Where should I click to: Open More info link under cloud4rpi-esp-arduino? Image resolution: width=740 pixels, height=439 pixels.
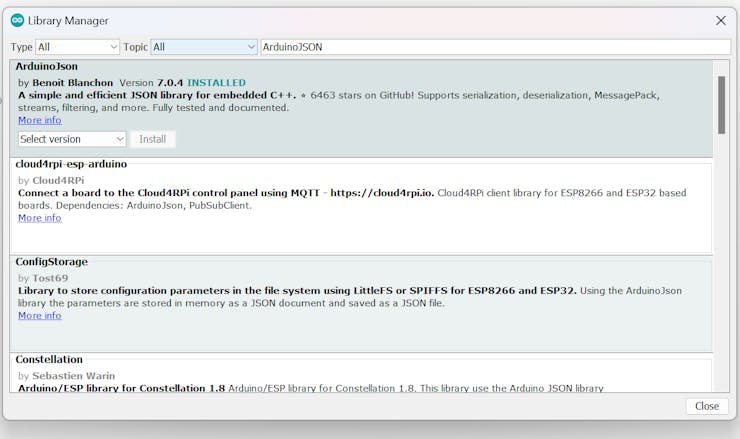(x=40, y=218)
